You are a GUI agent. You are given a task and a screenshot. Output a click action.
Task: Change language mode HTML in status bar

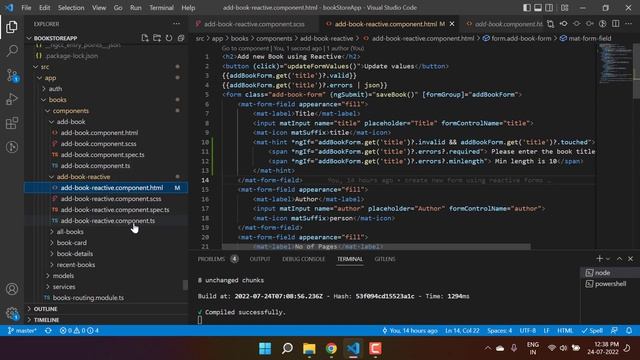point(565,330)
